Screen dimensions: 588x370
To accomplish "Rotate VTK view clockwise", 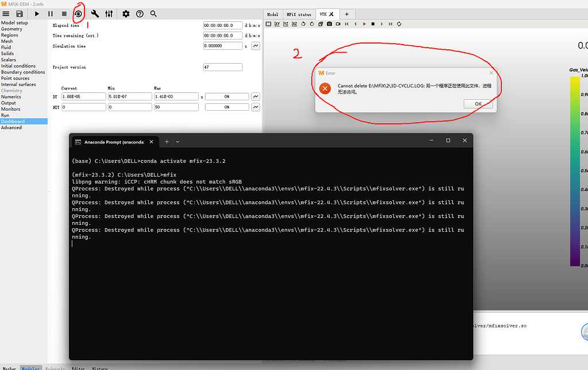I will click(x=312, y=24).
